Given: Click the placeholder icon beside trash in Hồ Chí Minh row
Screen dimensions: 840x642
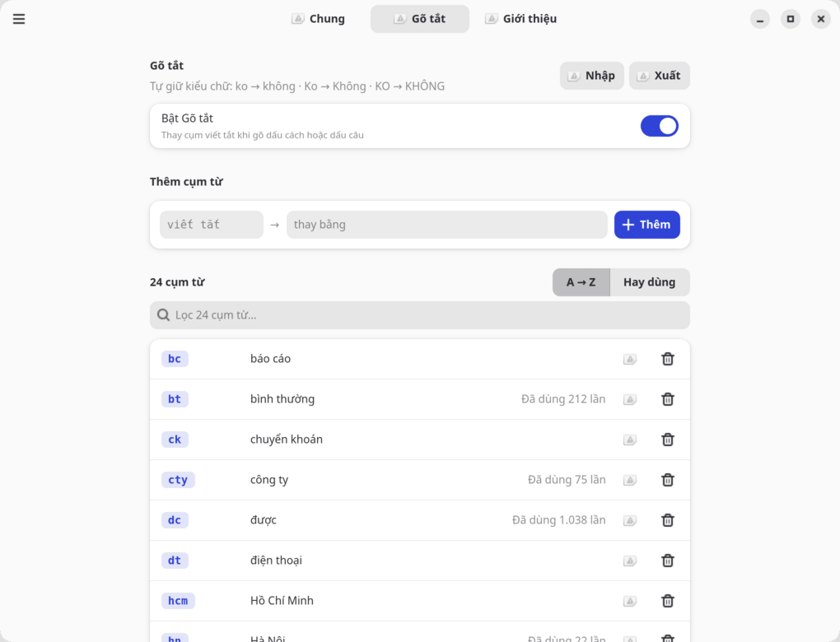Looking at the screenshot, I should [630, 601].
